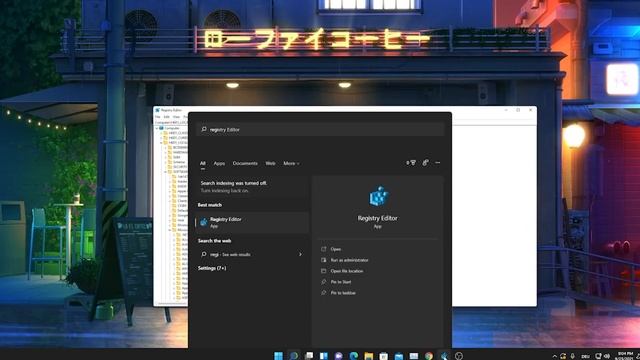Click the large Registry Editor icon in preview

378,196
